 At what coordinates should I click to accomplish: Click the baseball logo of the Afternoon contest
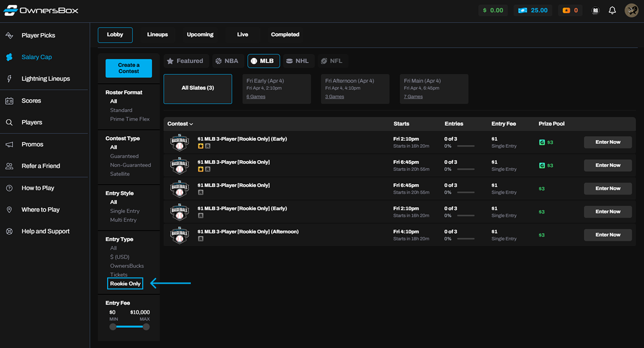click(x=179, y=235)
